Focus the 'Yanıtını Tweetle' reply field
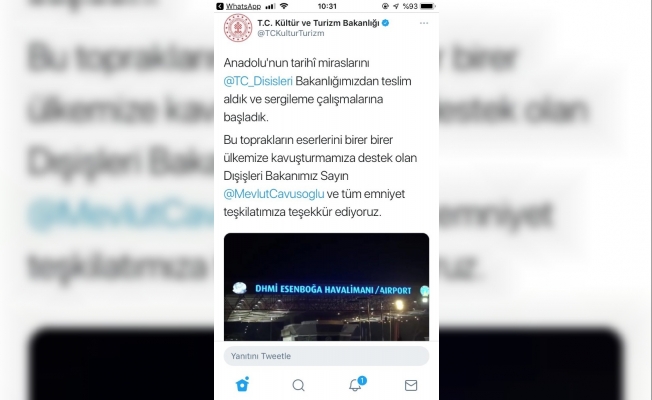Image resolution: width=652 pixels, height=400 pixels. click(x=326, y=356)
